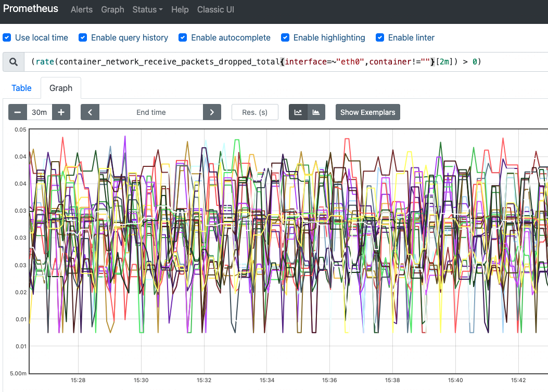The width and height of the screenshot is (548, 392).
Task: Open the Alerts page in navbar
Action: [81, 9]
